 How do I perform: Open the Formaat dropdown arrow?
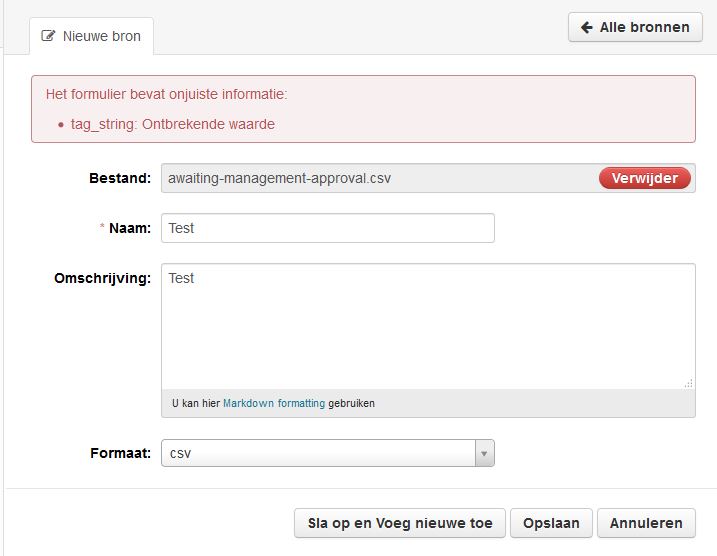tap(484, 453)
